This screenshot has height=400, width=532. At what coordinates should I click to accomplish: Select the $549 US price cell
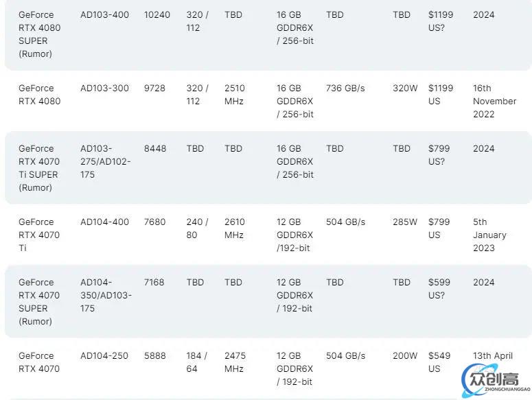click(439, 362)
